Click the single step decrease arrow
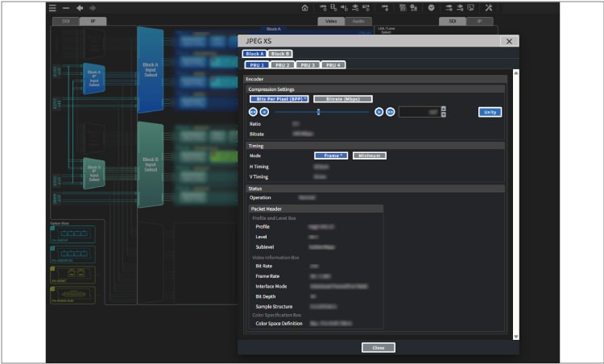604x364 pixels. (x=264, y=112)
